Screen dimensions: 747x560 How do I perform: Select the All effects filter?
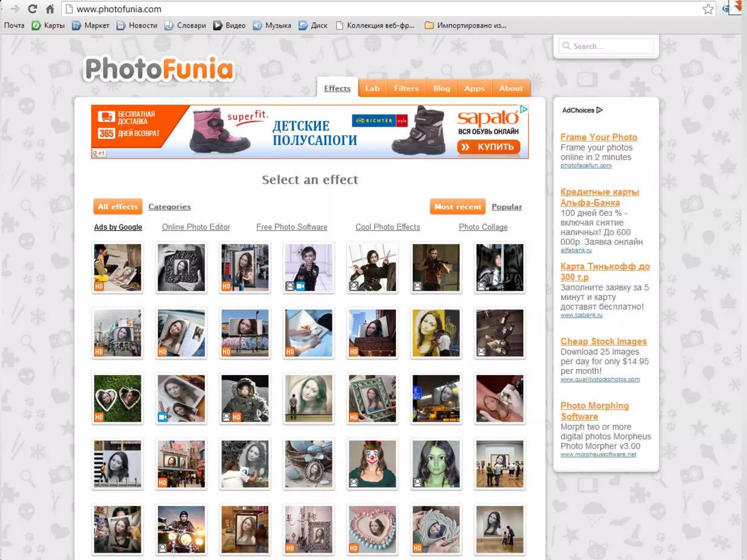tap(118, 207)
